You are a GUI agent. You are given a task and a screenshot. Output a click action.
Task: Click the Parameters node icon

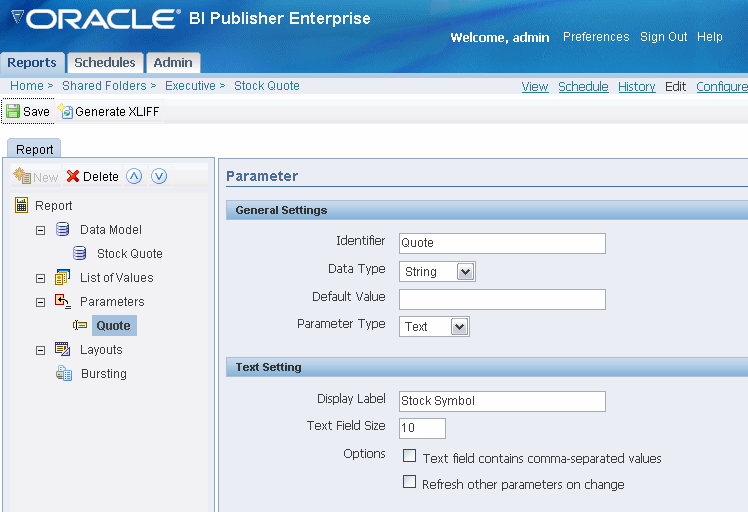[x=62, y=301]
